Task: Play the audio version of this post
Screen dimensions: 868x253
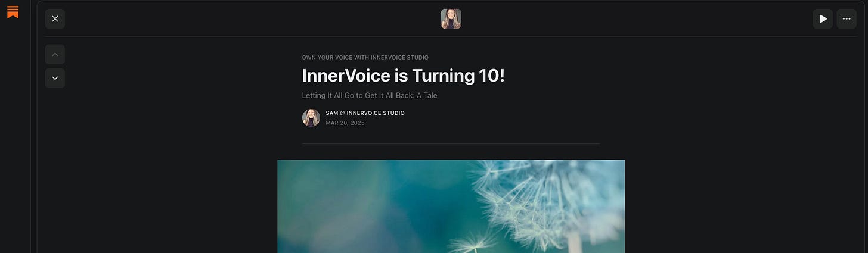Action: click(x=823, y=18)
